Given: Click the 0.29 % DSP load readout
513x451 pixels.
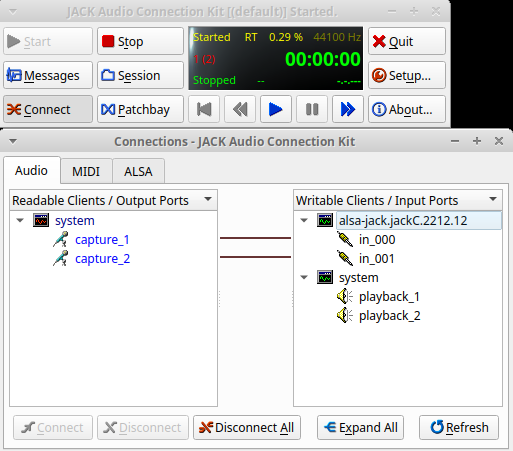Looking at the screenshot, I should (x=286, y=37).
